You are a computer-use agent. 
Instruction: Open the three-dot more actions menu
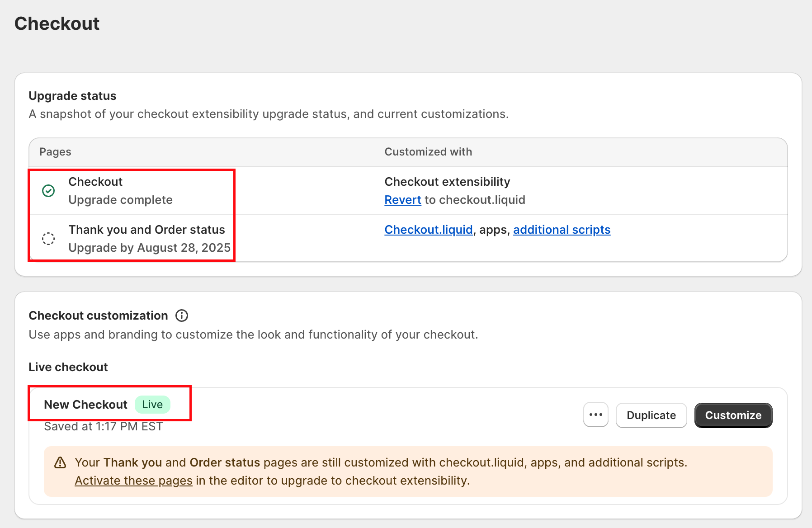[595, 415]
